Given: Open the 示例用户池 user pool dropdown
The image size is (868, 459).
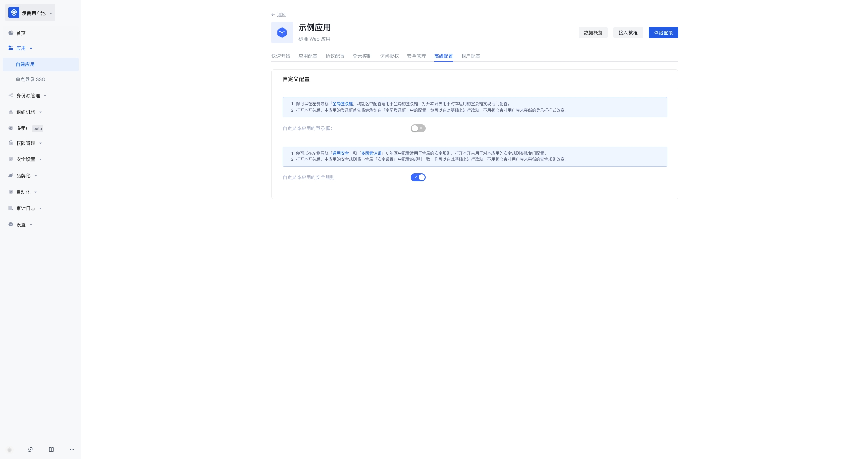Looking at the screenshot, I should click(x=30, y=13).
